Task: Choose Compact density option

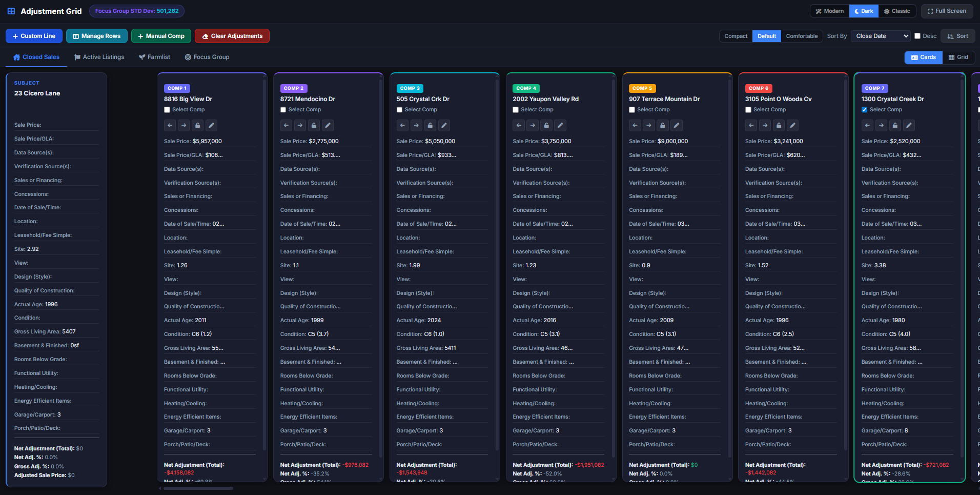Action: [x=736, y=36]
